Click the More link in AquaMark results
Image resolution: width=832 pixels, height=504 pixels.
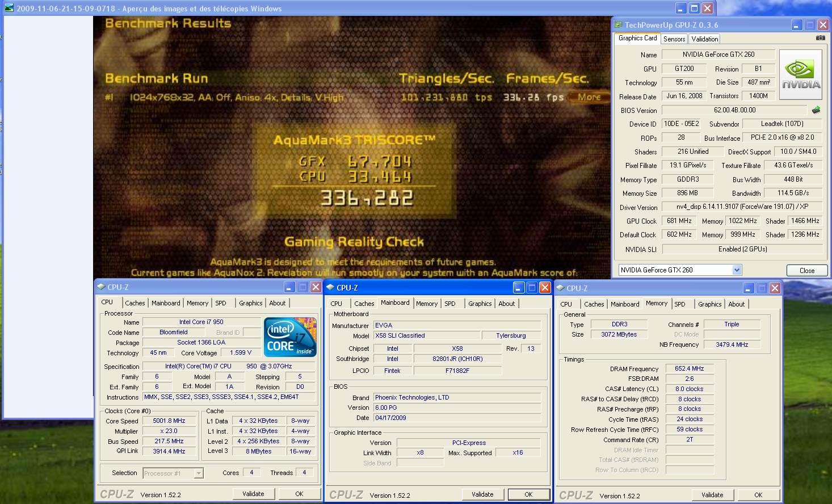(x=589, y=97)
